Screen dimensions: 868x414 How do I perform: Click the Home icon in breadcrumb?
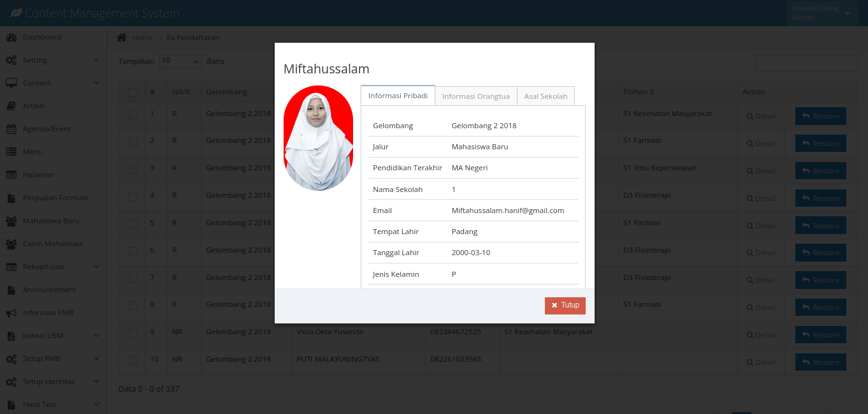122,38
